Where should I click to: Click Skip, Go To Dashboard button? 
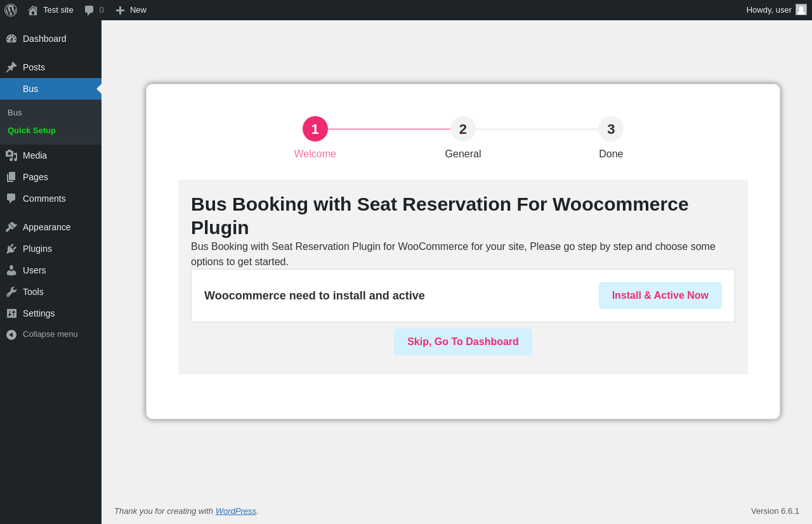pos(463,342)
